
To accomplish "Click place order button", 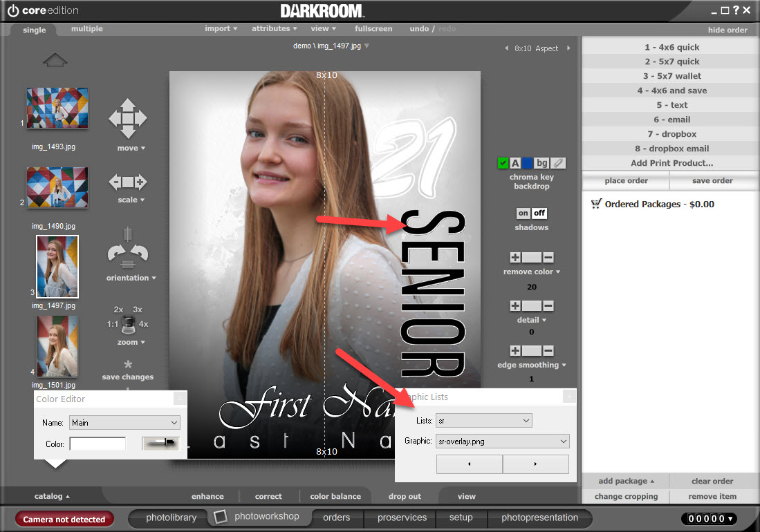I will [x=626, y=180].
